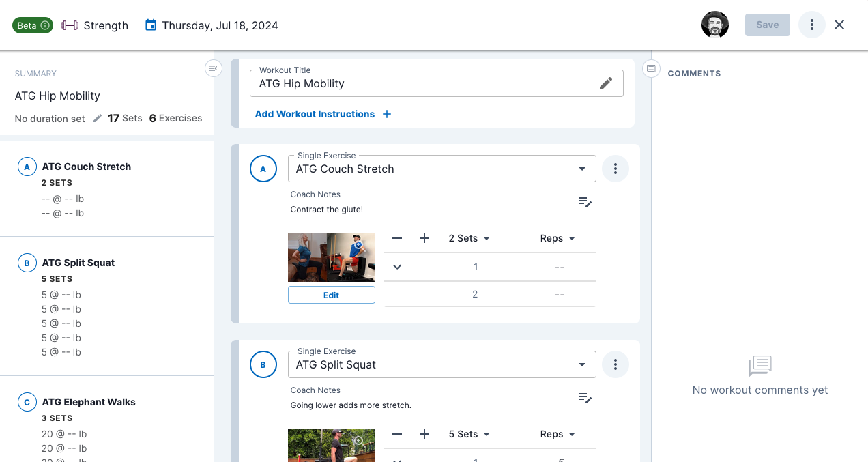Screen dimensions: 868x462
Task: Click the Strength workout type label
Action: 106,25
